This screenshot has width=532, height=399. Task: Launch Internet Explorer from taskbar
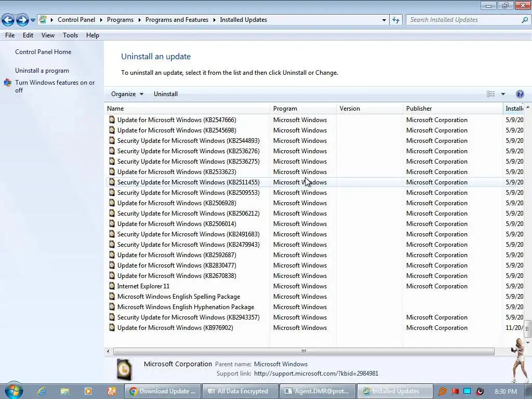pyautogui.click(x=42, y=391)
